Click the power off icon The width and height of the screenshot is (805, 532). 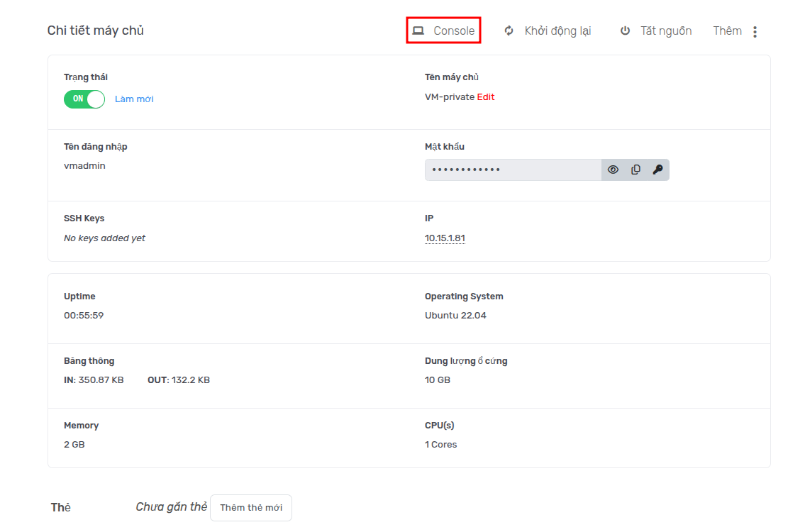(x=625, y=31)
